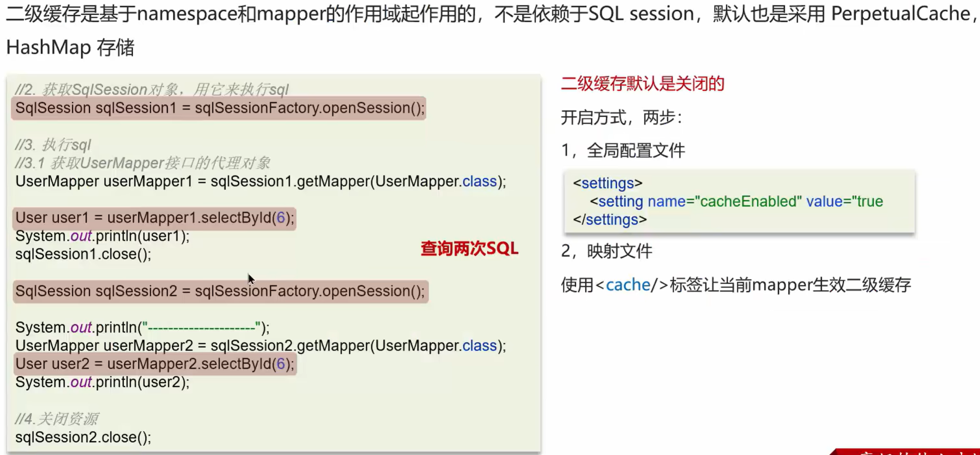
Task: Click 'sqlSession2.close();' code line
Action: [x=83, y=437]
